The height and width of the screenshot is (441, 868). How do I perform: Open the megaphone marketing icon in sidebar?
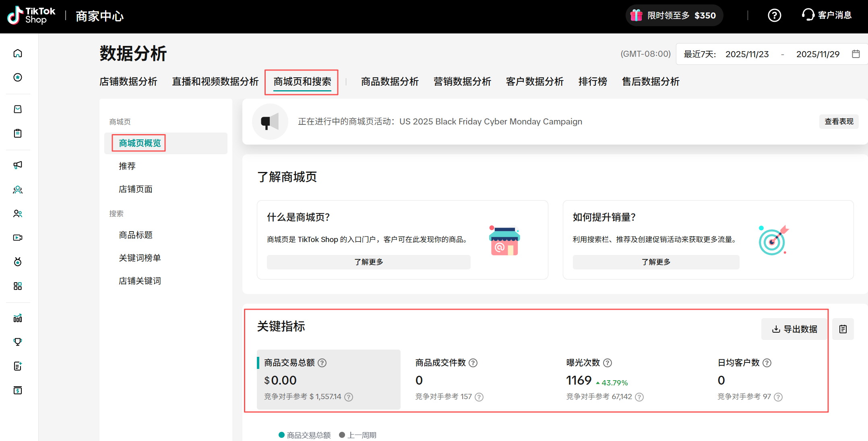point(18,165)
